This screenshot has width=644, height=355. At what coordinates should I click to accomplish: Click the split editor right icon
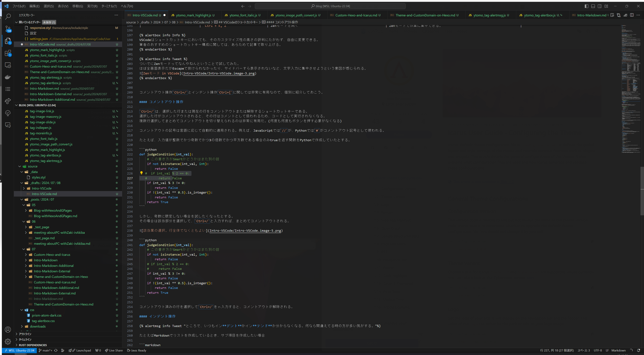pyautogui.click(x=632, y=15)
